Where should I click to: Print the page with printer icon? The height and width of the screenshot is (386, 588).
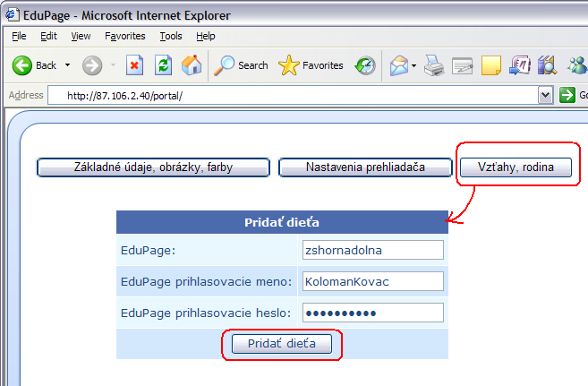pyautogui.click(x=434, y=65)
